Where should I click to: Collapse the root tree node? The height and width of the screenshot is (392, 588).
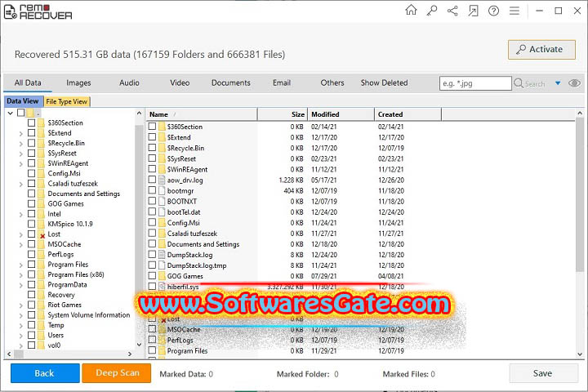pos(11,113)
